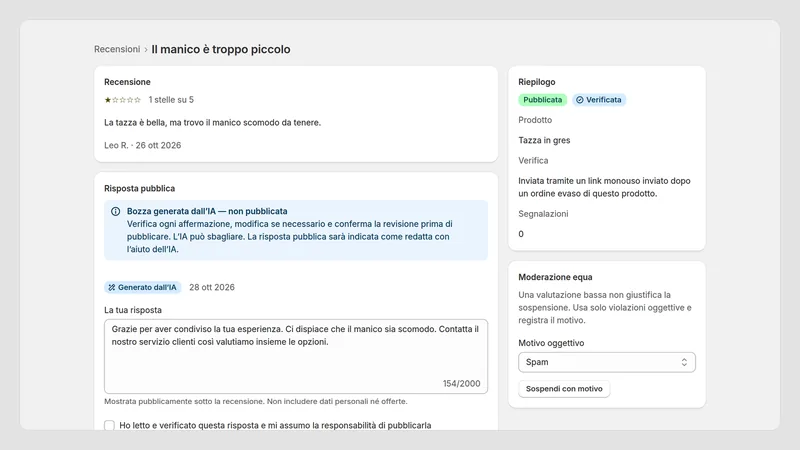800x450 pixels.
Task: Click the draft date 28 ott 2026
Action: coord(212,288)
